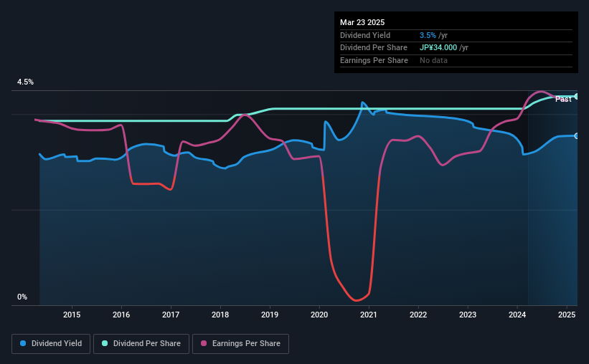Select the 2021 x-axis label
The image size is (589, 364).
click(x=369, y=315)
